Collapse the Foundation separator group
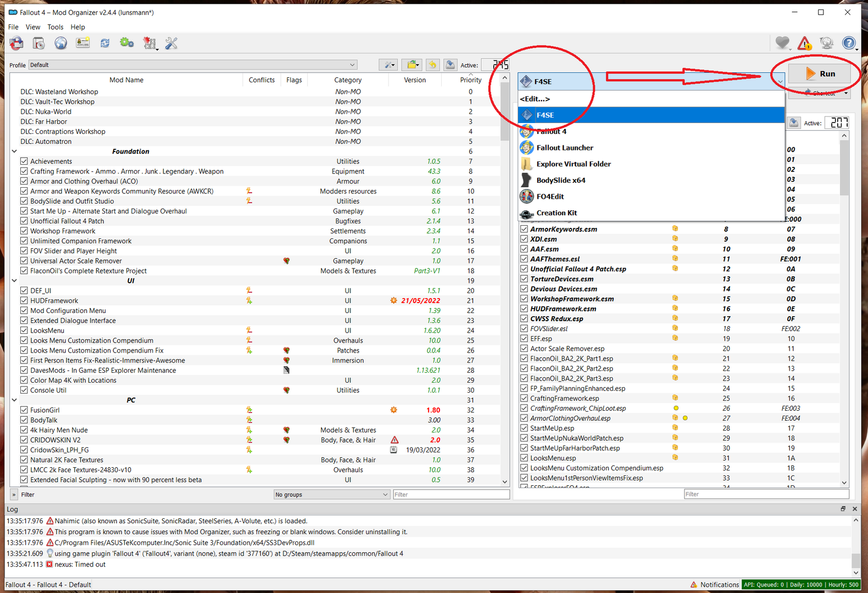 click(x=14, y=152)
